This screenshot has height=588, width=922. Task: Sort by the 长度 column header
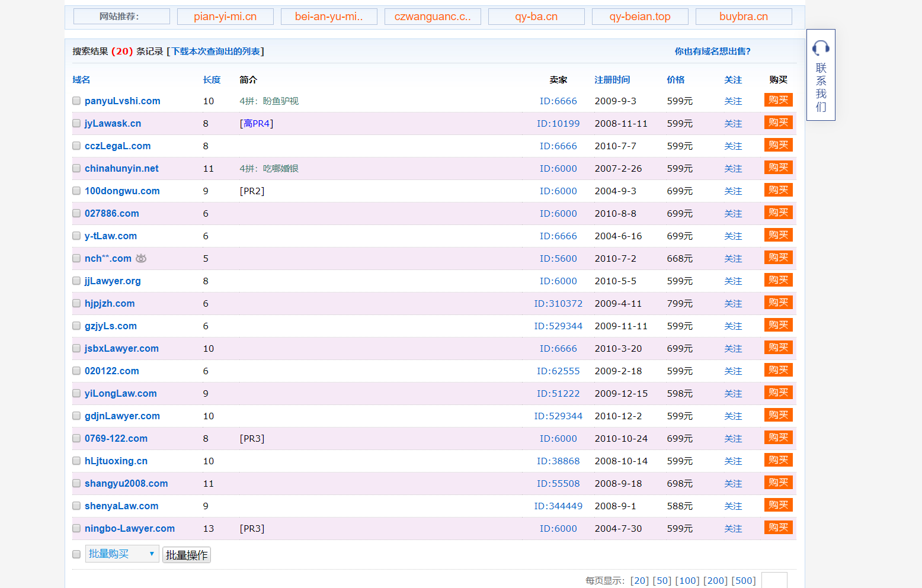coord(212,80)
